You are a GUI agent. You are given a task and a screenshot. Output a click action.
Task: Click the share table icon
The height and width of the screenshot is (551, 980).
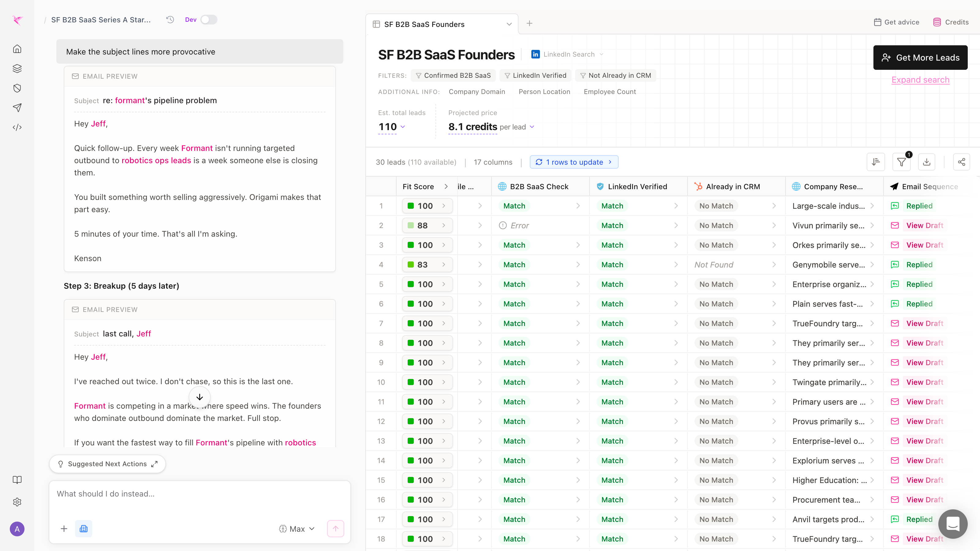click(961, 162)
